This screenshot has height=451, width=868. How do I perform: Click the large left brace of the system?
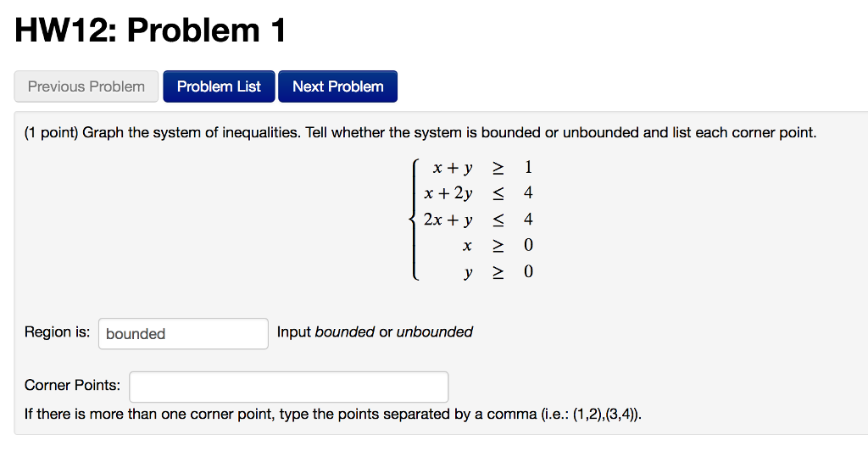point(414,220)
